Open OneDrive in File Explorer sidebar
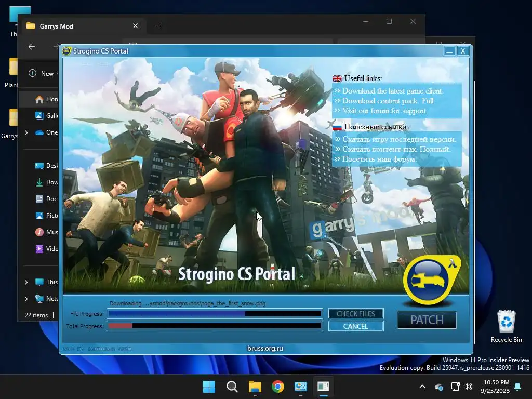Image resolution: width=532 pixels, height=399 pixels. tap(46, 132)
